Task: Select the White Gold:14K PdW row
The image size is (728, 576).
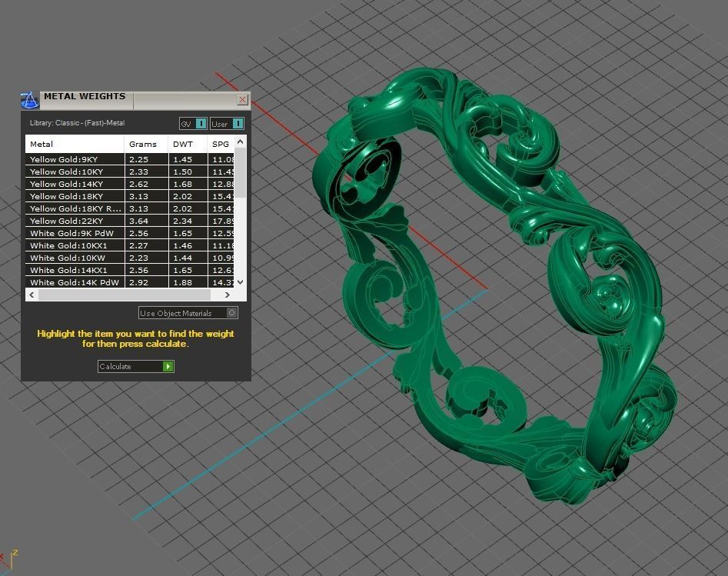Action: pos(130,282)
